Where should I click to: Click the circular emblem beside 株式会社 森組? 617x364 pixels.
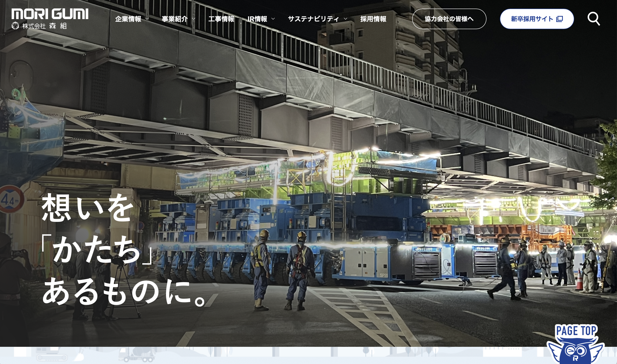(15, 26)
